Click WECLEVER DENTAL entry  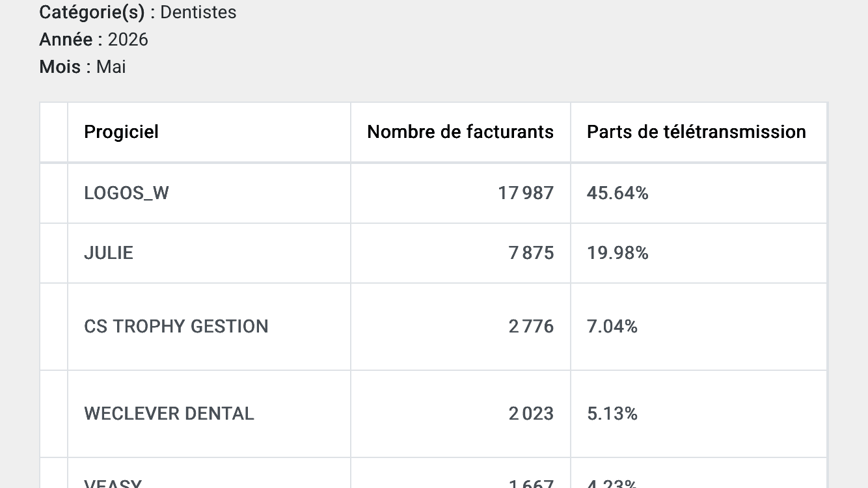pos(169,414)
